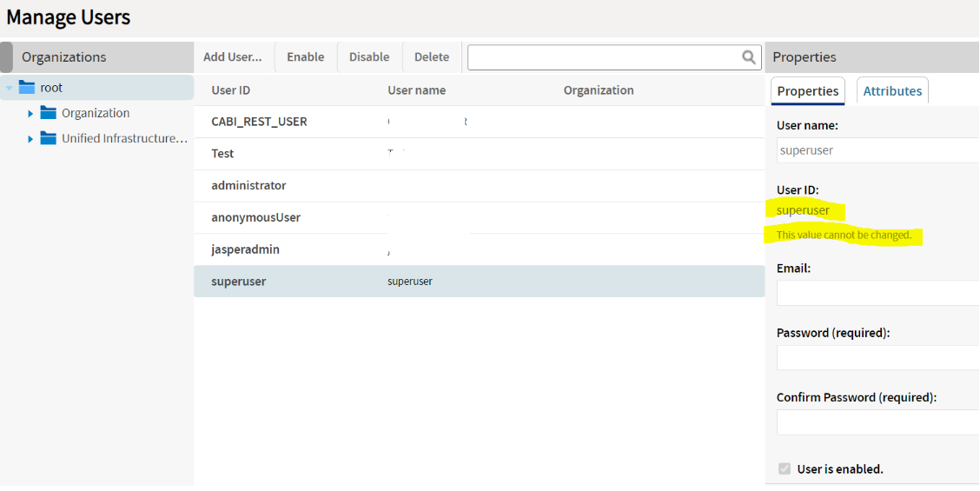980x491 pixels.
Task: Click the Delete button
Action: tap(431, 57)
